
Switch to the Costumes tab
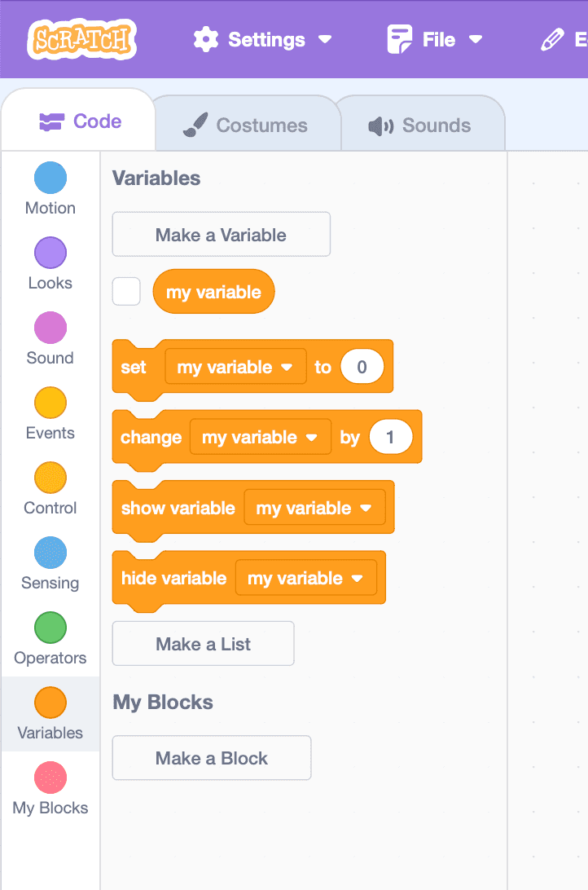pyautogui.click(x=245, y=126)
